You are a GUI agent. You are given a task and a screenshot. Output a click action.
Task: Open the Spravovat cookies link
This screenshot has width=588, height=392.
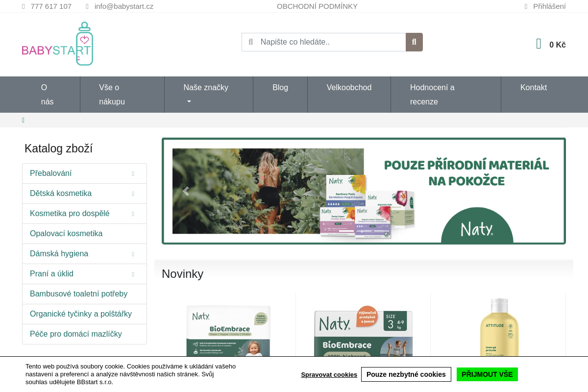329,374
